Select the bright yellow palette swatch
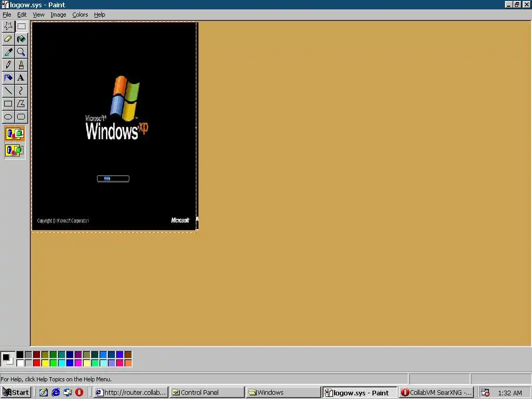The image size is (532, 399). (x=45, y=363)
